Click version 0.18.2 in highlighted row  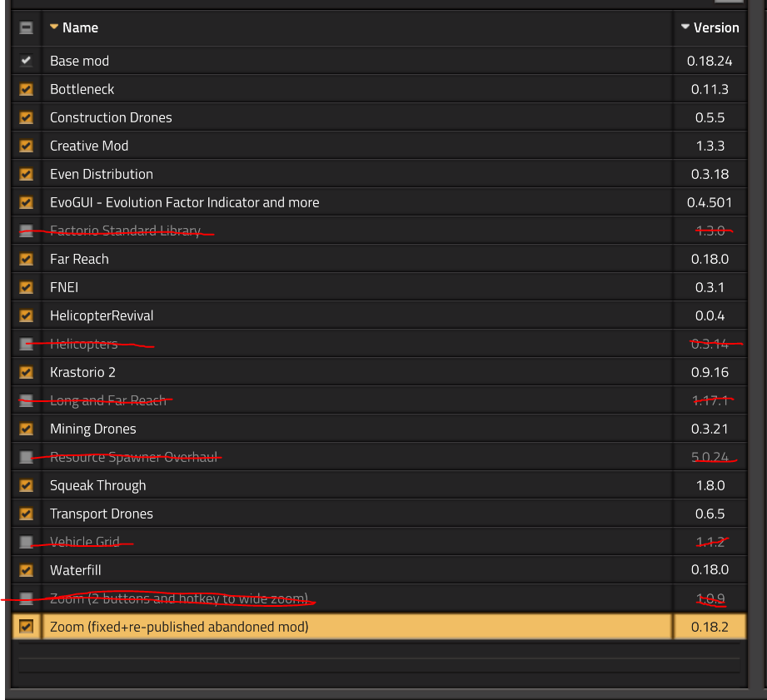pyautogui.click(x=710, y=627)
